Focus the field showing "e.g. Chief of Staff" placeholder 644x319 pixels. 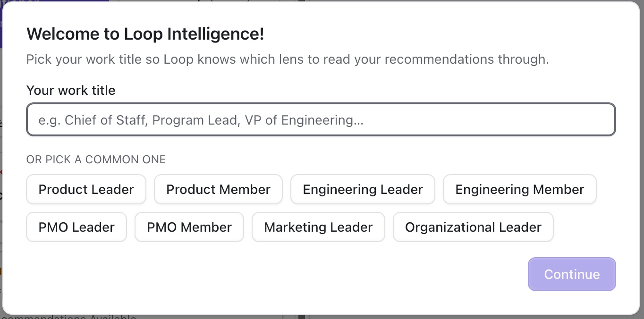[x=321, y=119]
